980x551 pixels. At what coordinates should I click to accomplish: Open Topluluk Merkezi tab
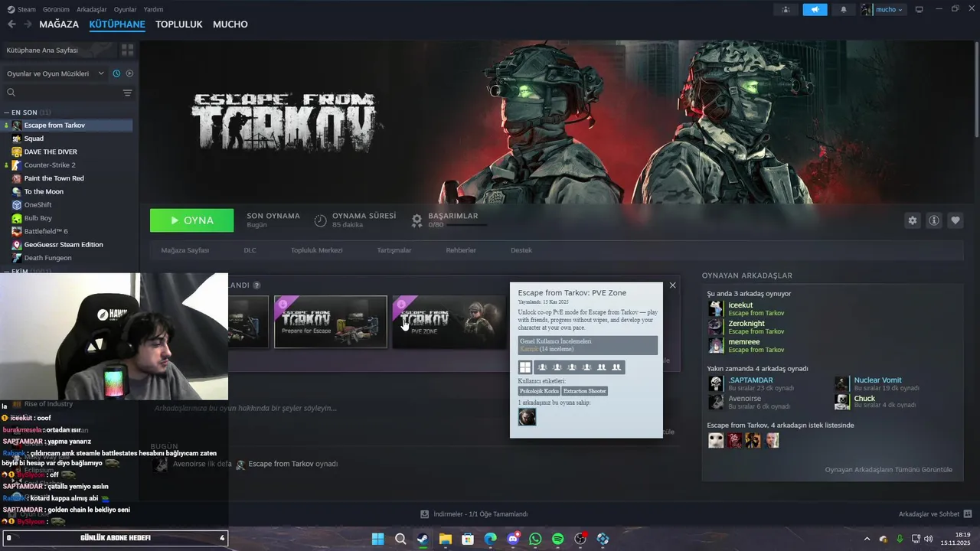pyautogui.click(x=316, y=250)
